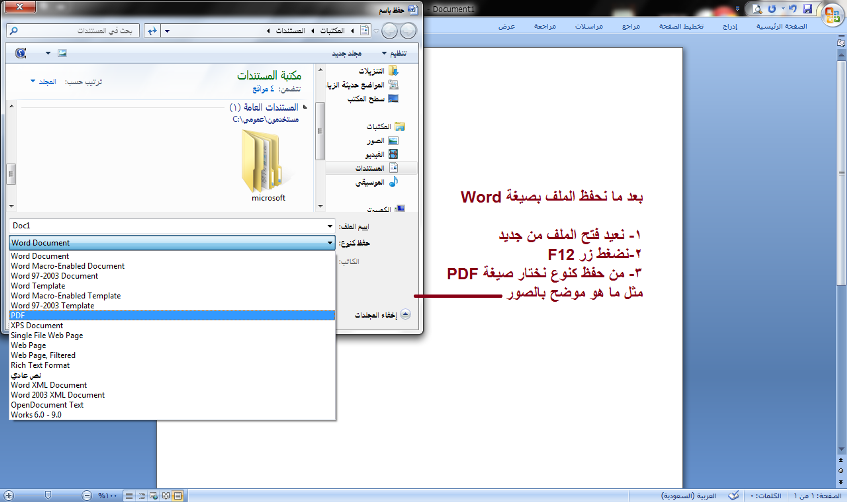Open recent places in navigation pane
This screenshot has height=502, width=847.
tap(362, 85)
